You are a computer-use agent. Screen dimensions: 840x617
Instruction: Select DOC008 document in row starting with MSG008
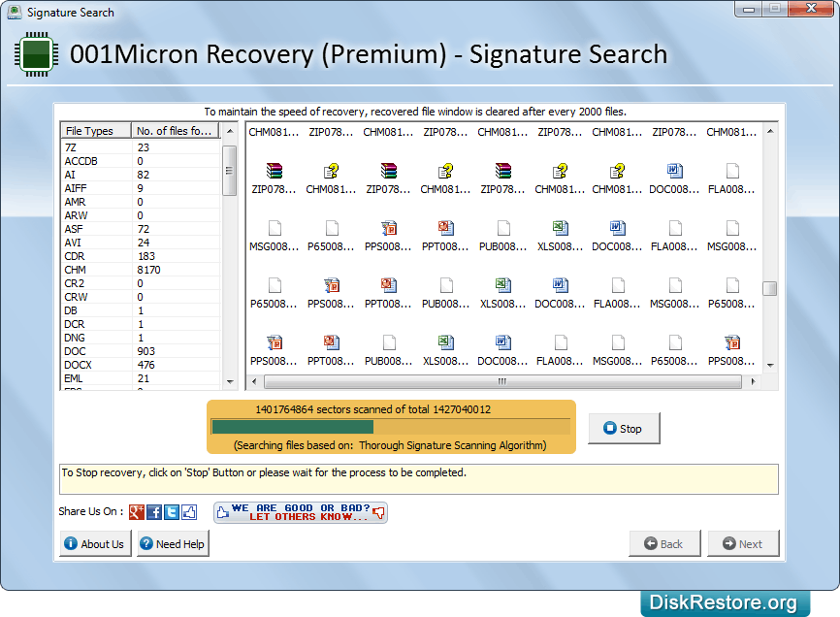coord(617,236)
